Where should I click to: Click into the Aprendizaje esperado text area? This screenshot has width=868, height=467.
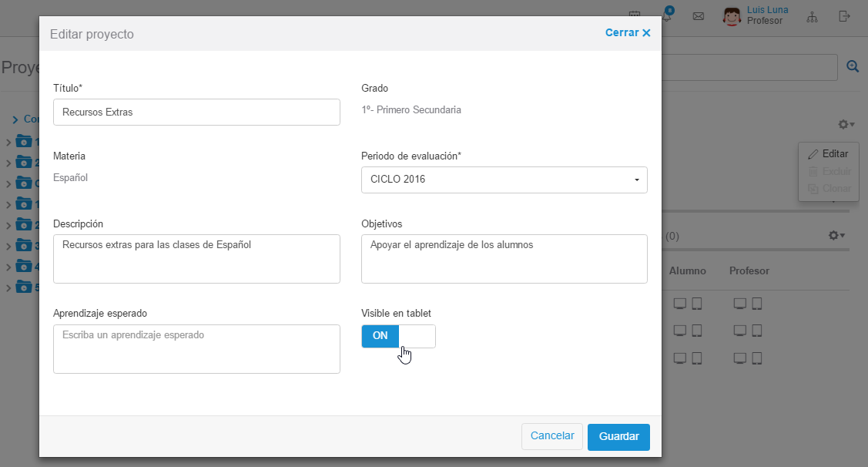[x=196, y=349]
